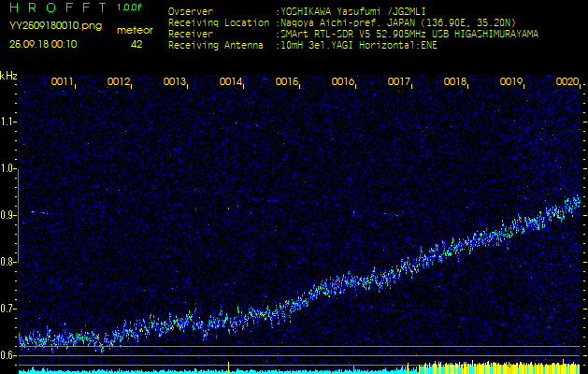Click the date stamp 26.09.18 00:10

pyautogui.click(x=43, y=44)
